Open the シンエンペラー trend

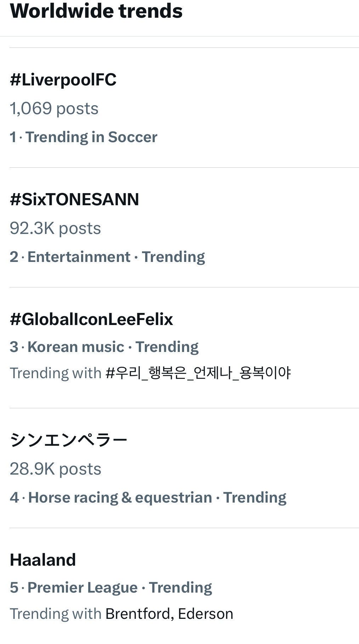[68, 440]
